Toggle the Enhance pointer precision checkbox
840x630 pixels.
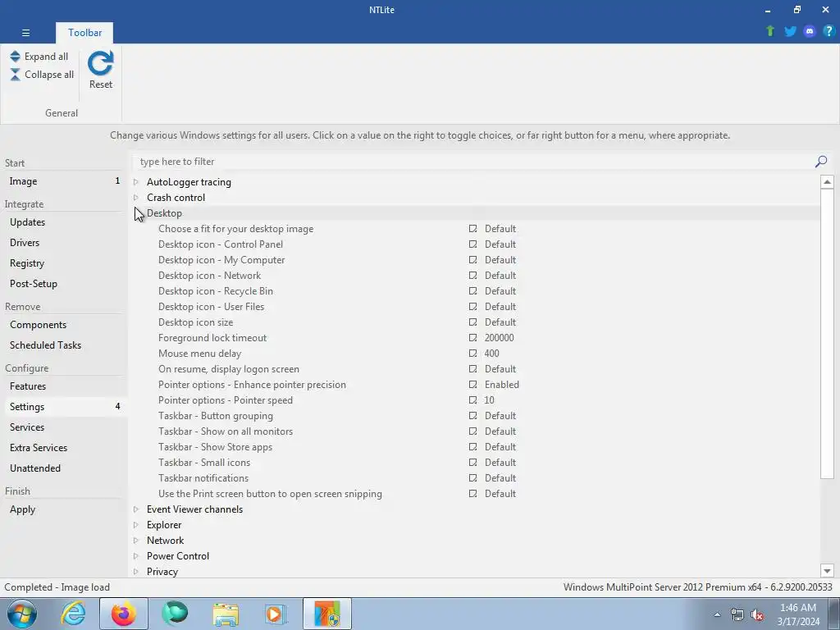(x=472, y=385)
